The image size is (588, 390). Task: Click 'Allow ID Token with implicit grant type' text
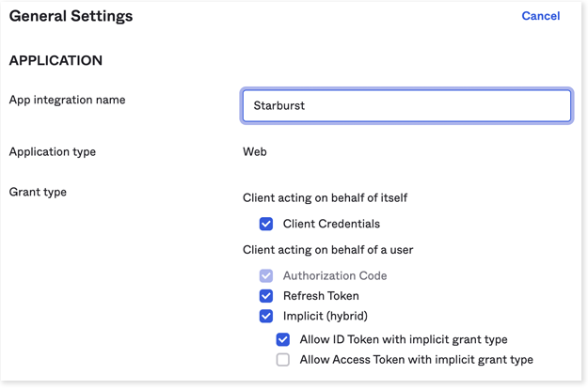pos(404,339)
